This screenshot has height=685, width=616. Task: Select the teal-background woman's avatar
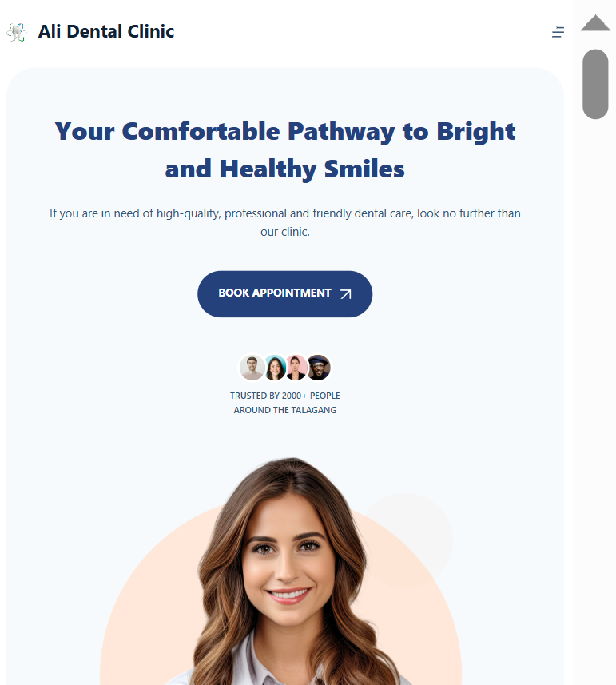(x=275, y=368)
